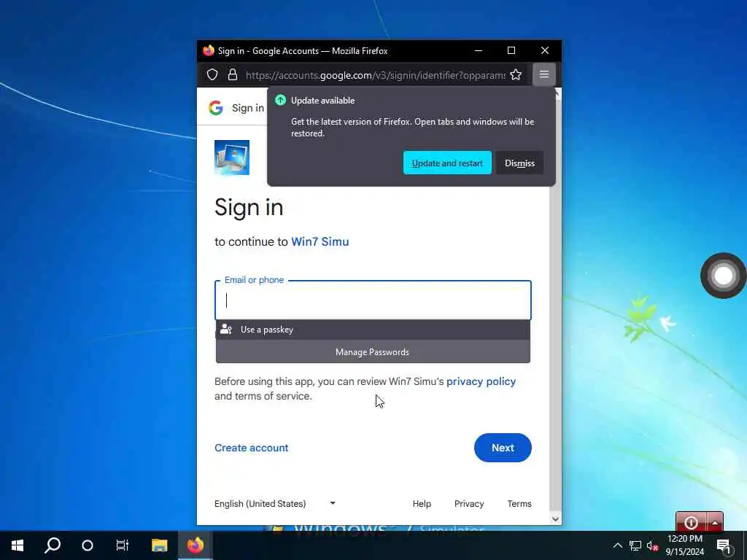Image resolution: width=747 pixels, height=560 pixels.
Task: Open Task View on taskbar
Action: [123, 545]
